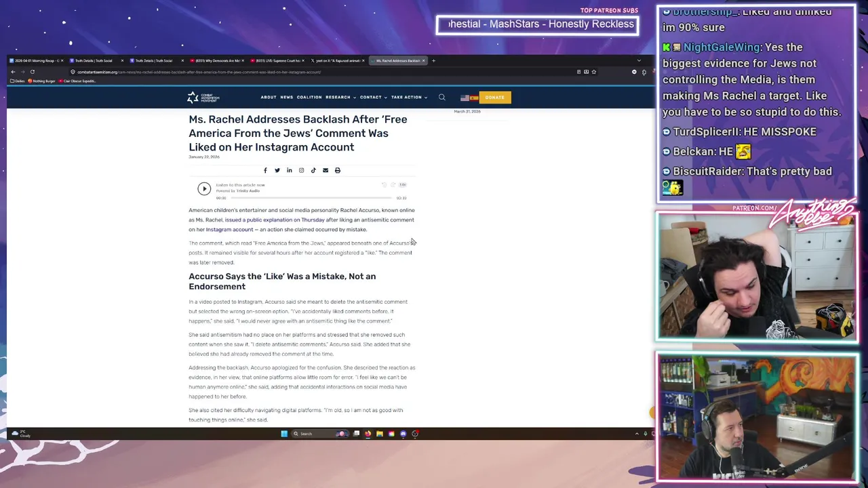The height and width of the screenshot is (488, 868).
Task: Bookmark this page with star icon
Action: coord(594,72)
